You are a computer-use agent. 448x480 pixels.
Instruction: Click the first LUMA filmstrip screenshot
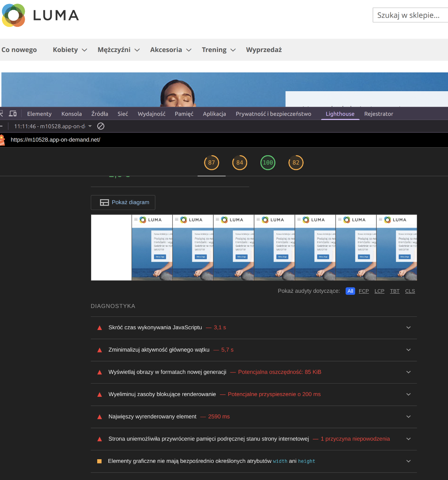pyautogui.click(x=152, y=248)
